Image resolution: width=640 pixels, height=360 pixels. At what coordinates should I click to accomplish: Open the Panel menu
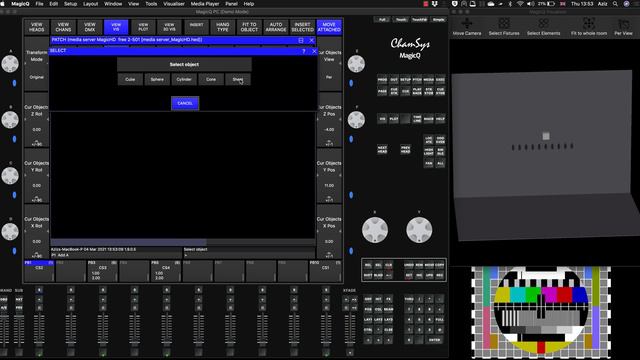coord(231,4)
